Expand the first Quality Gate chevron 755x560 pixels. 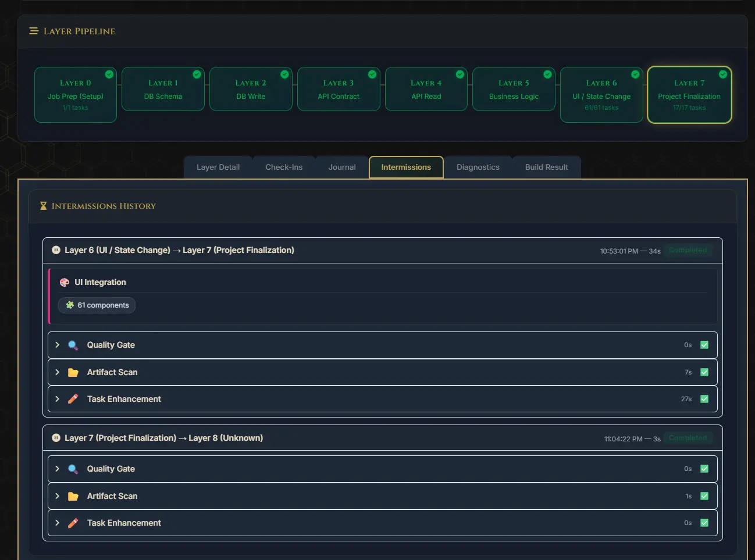pyautogui.click(x=57, y=345)
